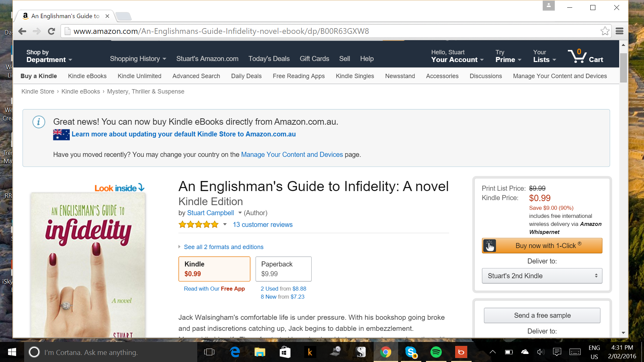Screen dimensions: 644x362
Task: Select the Paperback $9.99 format option
Action: point(283,269)
